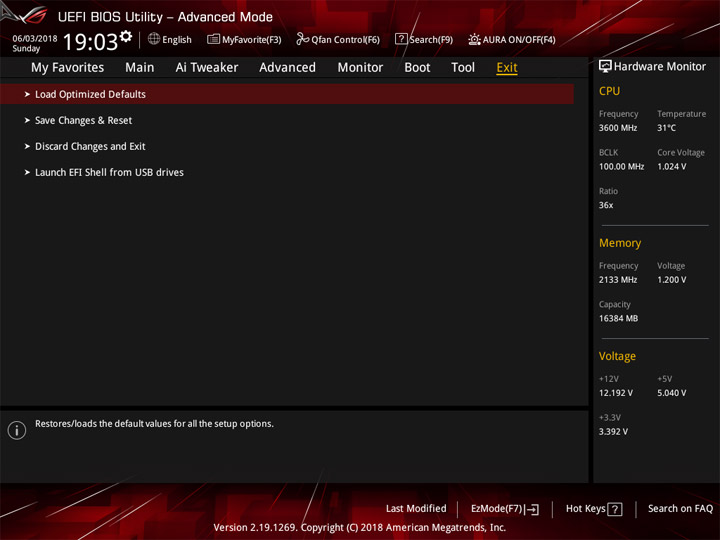Click the Memory section heading

pyautogui.click(x=620, y=243)
